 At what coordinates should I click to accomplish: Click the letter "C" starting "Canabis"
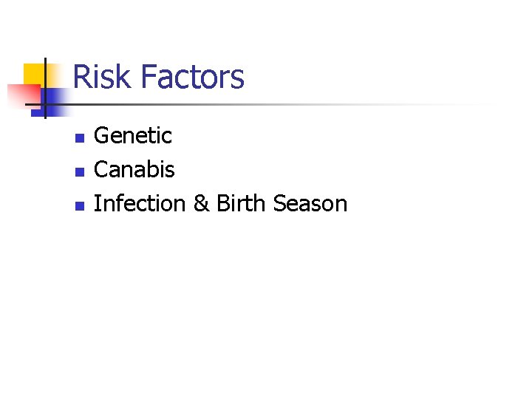pyautogui.click(x=101, y=170)
